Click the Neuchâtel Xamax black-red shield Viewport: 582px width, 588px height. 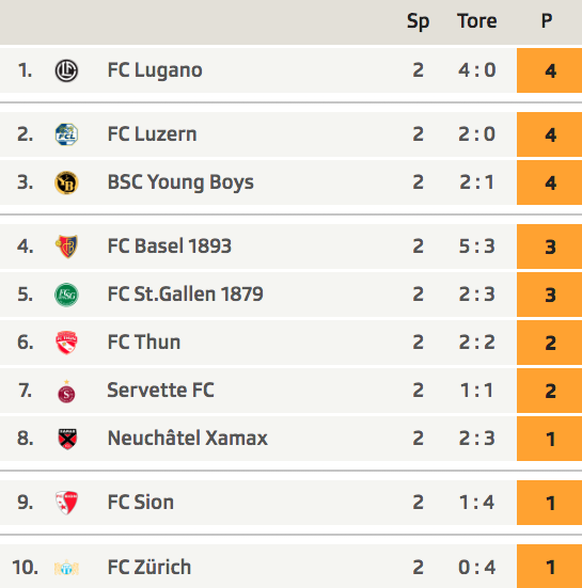[68, 439]
